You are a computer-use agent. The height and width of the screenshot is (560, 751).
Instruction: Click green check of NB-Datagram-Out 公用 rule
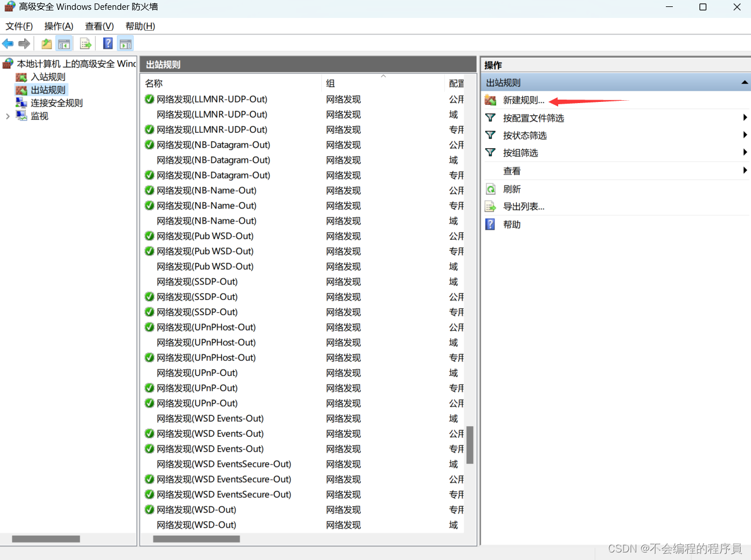149,145
